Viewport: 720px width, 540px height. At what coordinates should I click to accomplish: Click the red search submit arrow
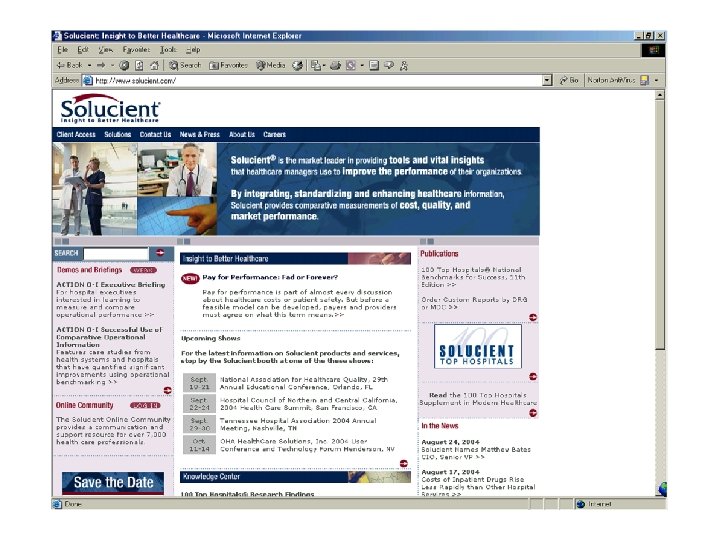[x=160, y=253]
